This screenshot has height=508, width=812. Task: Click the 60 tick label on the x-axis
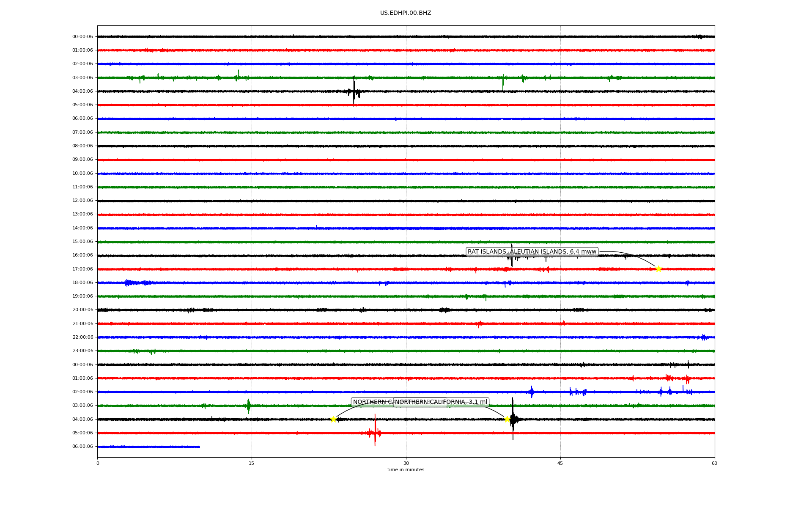(714, 463)
